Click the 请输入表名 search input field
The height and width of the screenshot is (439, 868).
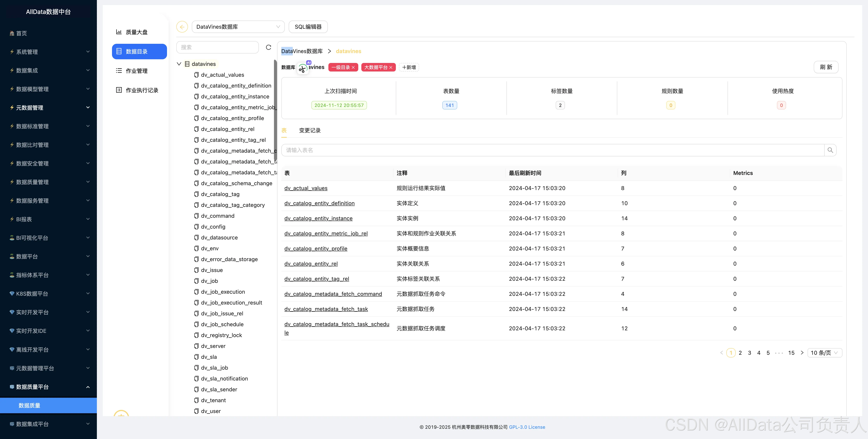[553, 150]
